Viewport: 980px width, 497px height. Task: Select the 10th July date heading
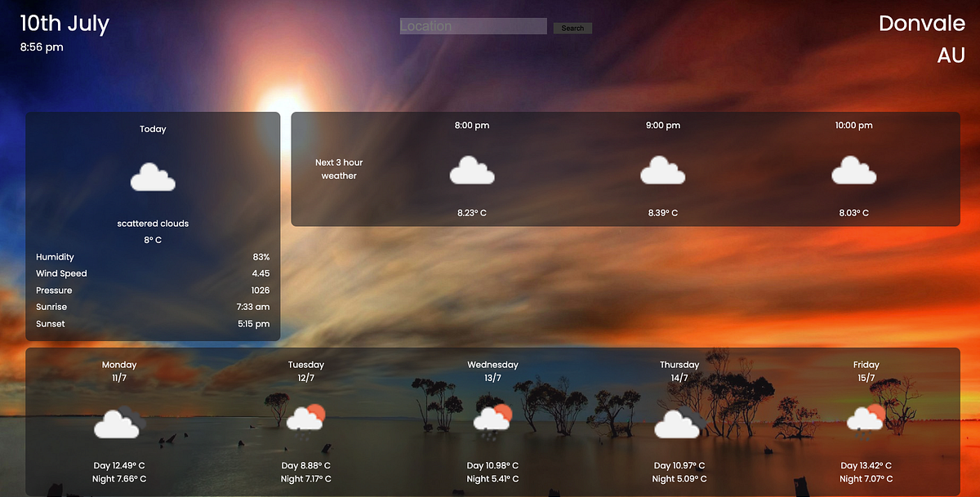coord(65,24)
